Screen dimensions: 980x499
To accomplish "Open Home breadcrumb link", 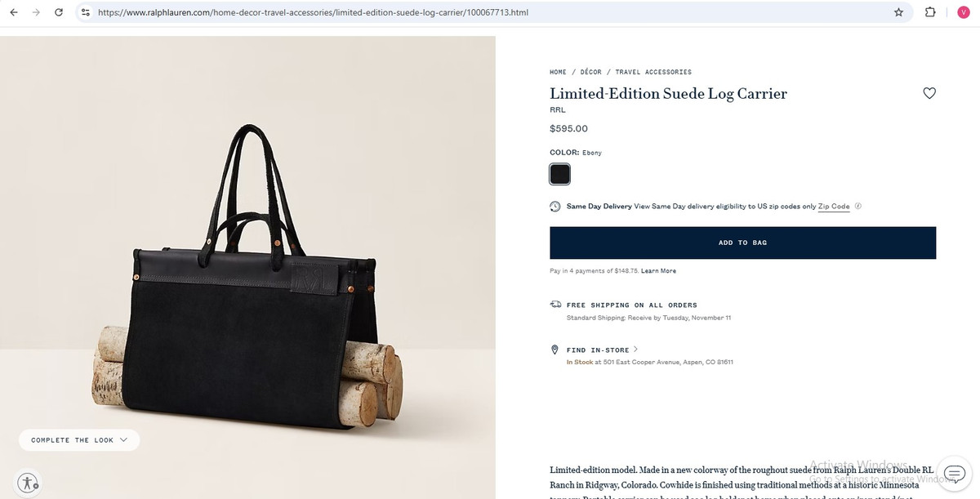I will tap(558, 72).
